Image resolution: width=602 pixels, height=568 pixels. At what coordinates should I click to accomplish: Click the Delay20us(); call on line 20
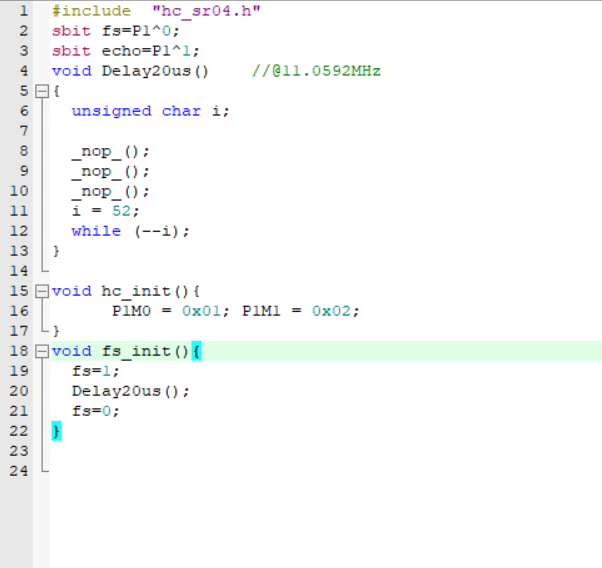click(x=131, y=391)
